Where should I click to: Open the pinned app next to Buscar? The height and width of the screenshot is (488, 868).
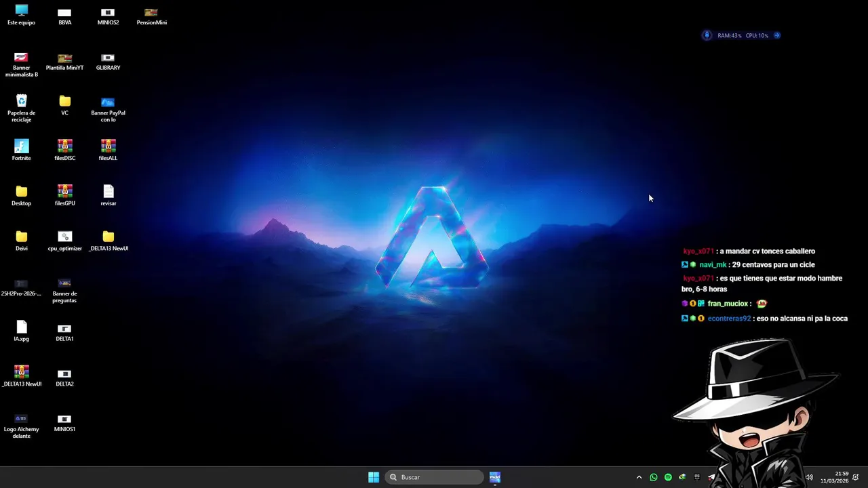[495, 477]
